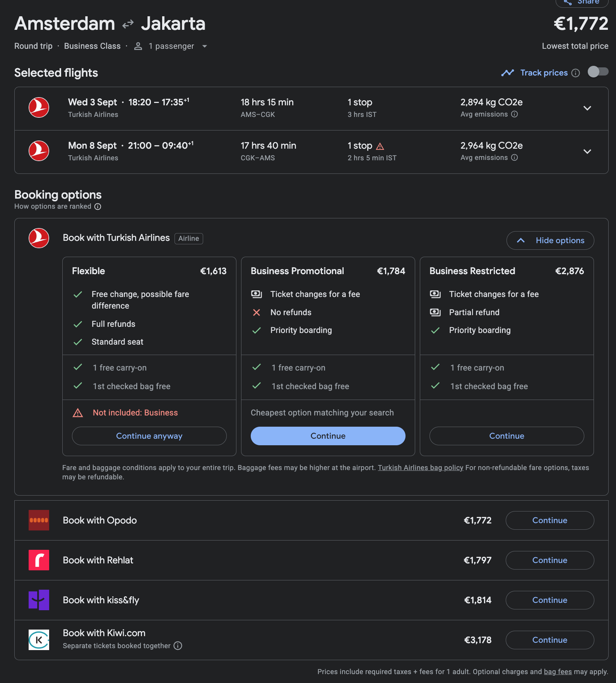Viewport: 616px width, 683px height.
Task: Click the layover warning triangle icon
Action: coord(380,146)
